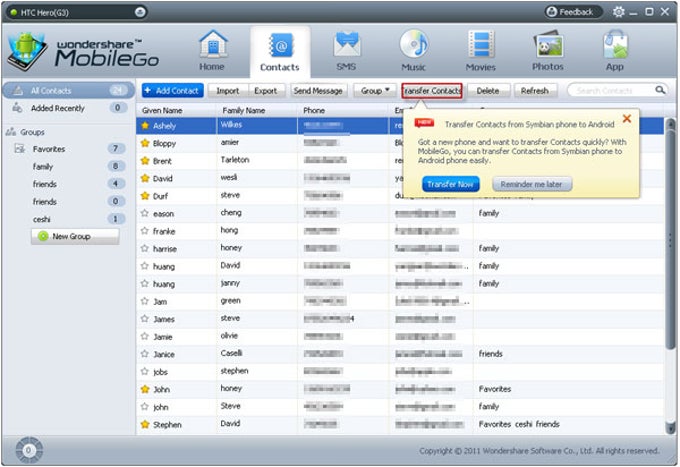
Task: Click the Feedback button
Action: (573, 12)
